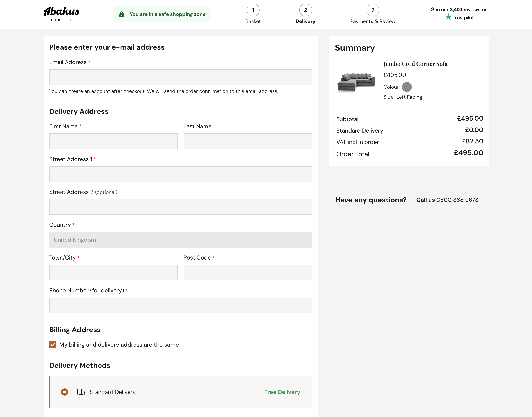
Task: Click step 2 Delivery circle
Action: (305, 10)
